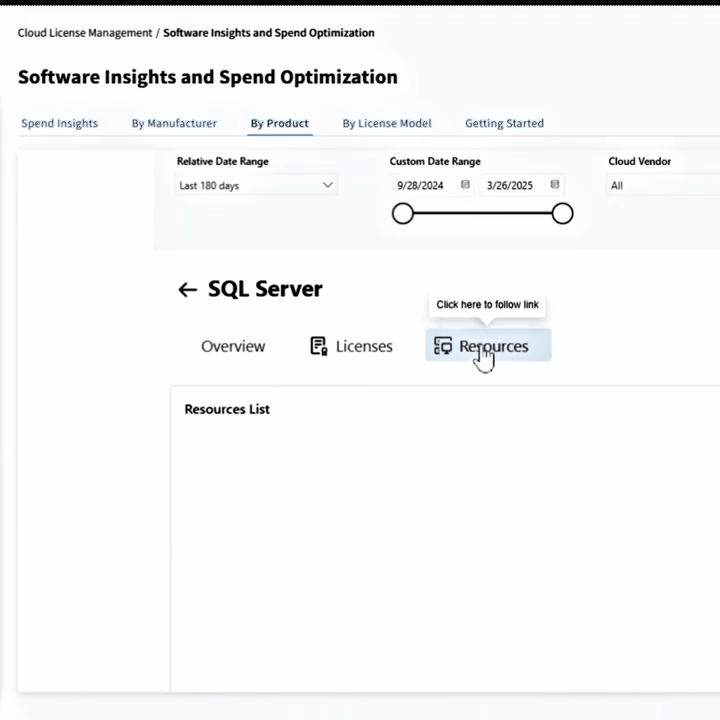Click the right date range slider handle
The height and width of the screenshot is (720, 720).
click(x=563, y=213)
